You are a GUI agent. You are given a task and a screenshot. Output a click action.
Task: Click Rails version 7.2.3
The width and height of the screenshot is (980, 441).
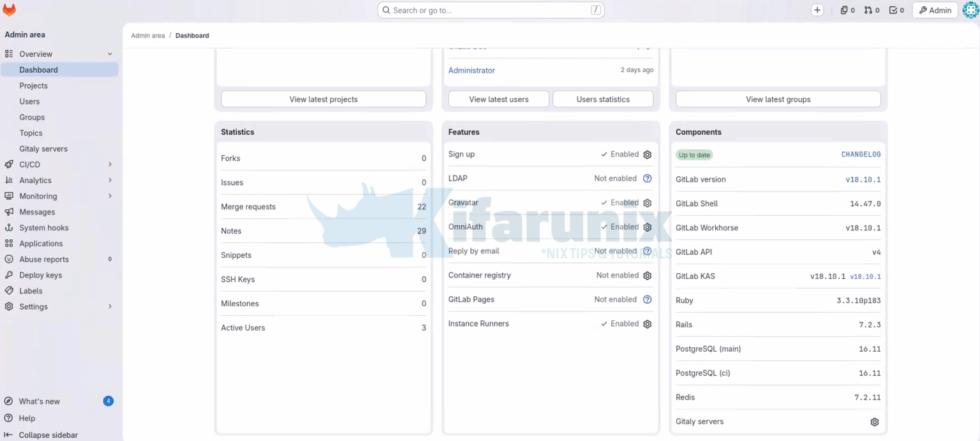click(870, 325)
